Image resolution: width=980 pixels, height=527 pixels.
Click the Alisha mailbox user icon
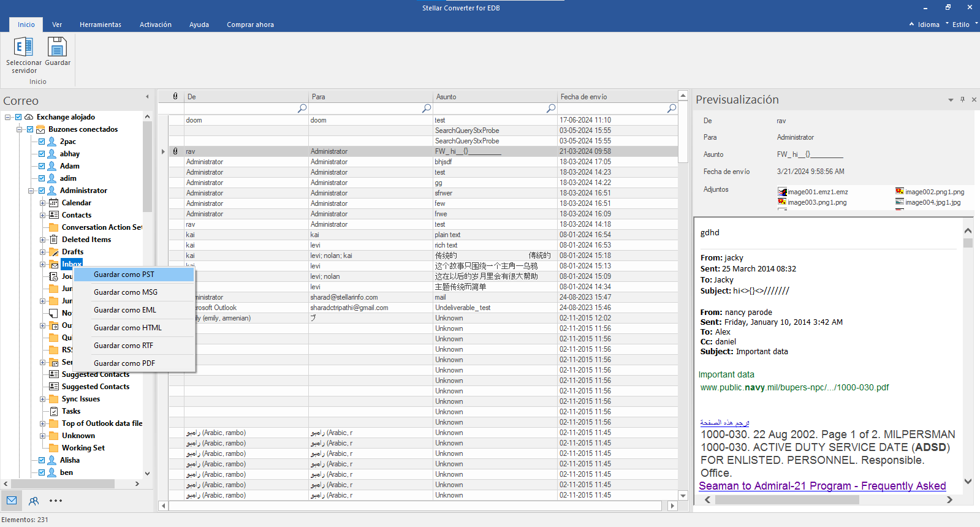[52, 460]
